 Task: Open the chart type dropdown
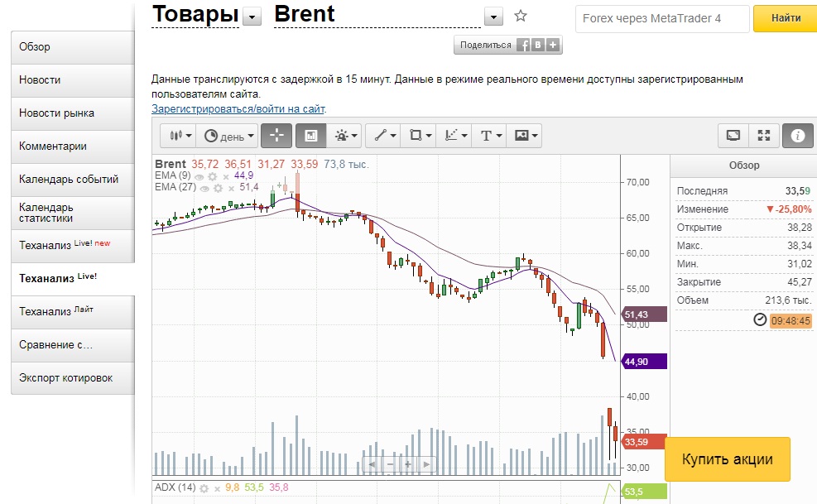tap(180, 136)
